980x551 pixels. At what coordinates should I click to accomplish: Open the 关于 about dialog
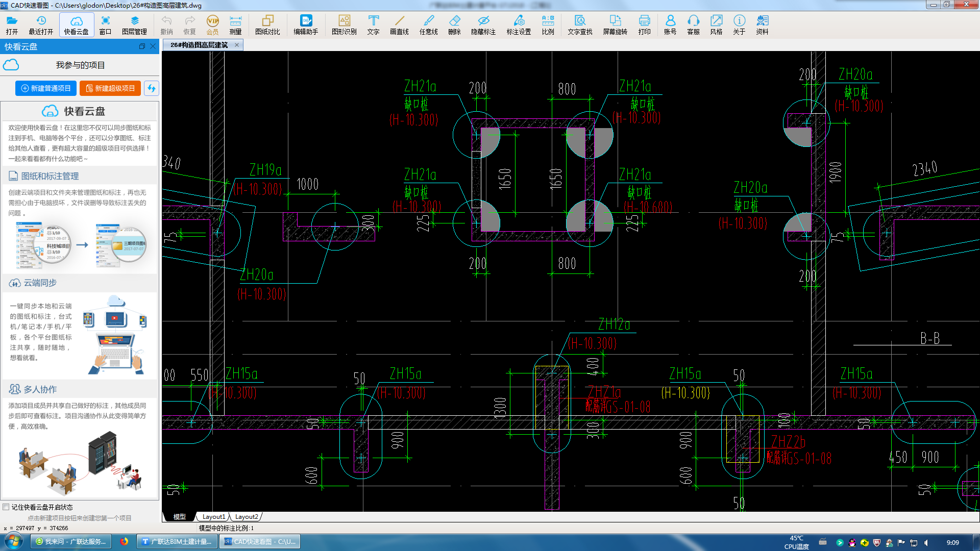coord(739,25)
